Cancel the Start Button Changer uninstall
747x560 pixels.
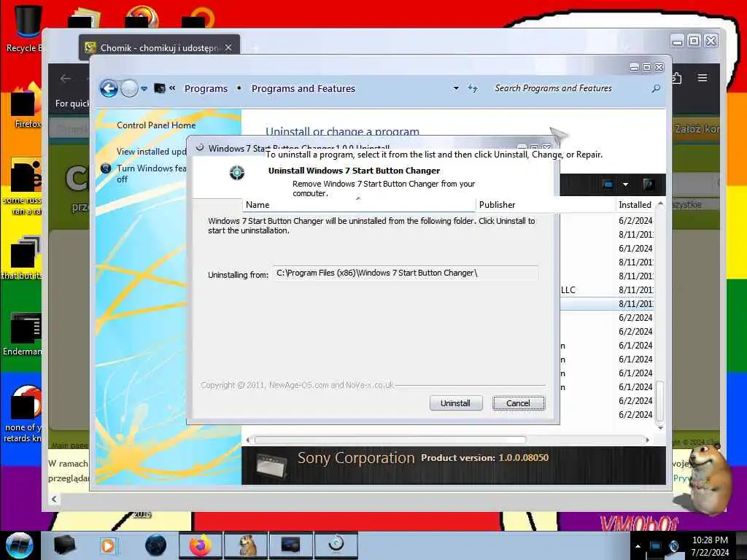[x=519, y=402]
